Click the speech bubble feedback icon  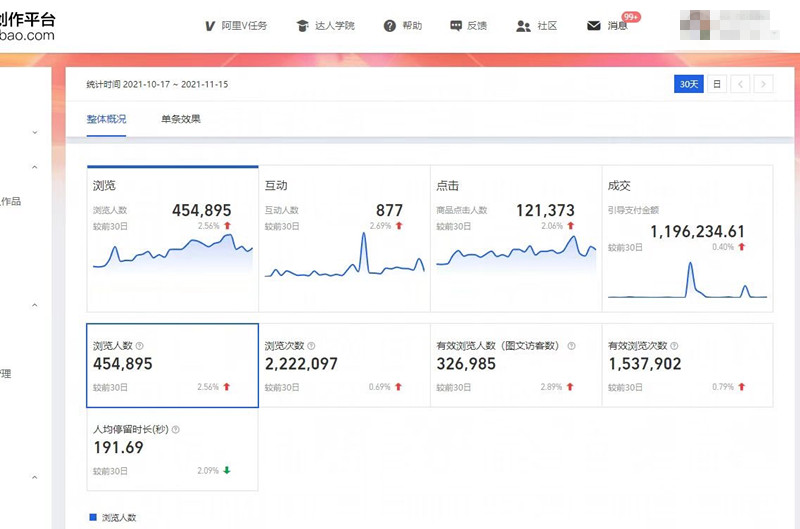[x=456, y=26]
